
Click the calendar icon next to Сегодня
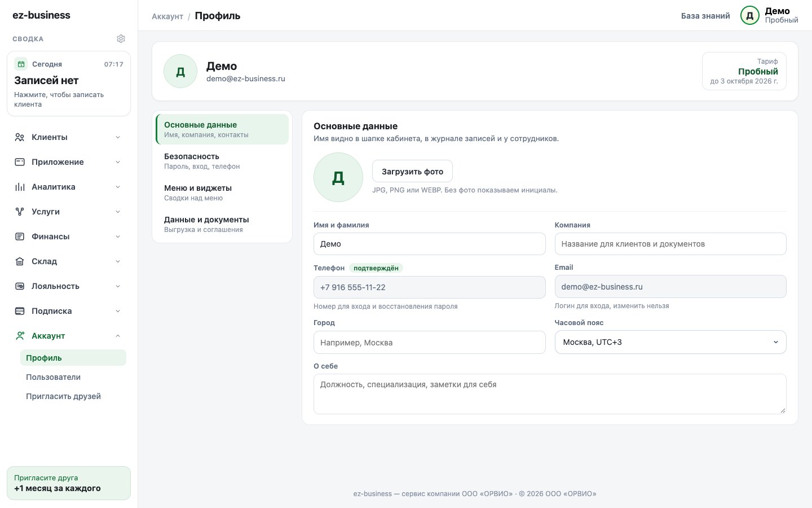click(x=21, y=64)
